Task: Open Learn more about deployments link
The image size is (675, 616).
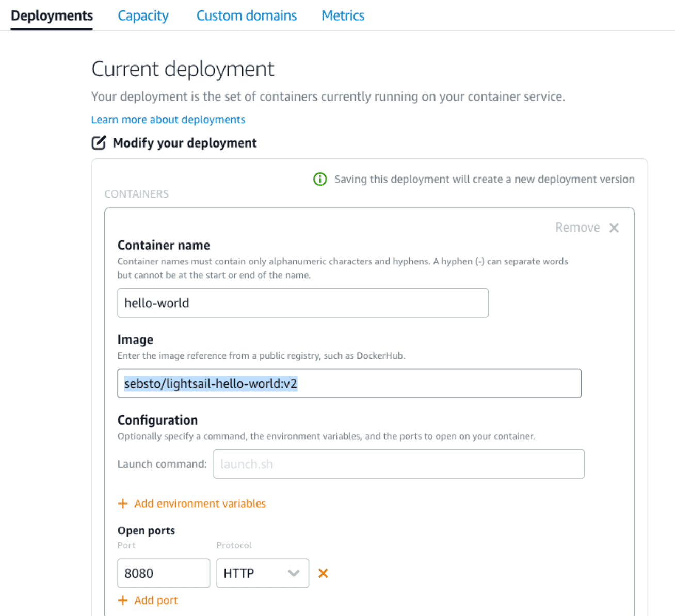Action: (x=168, y=120)
